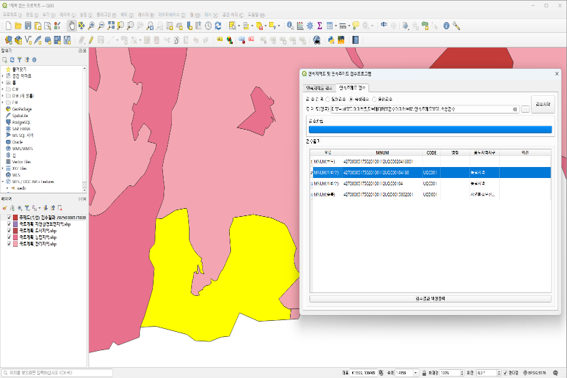The width and height of the screenshot is (567, 378).
Task: Open the scale dropdown in status bar
Action: [415, 373]
